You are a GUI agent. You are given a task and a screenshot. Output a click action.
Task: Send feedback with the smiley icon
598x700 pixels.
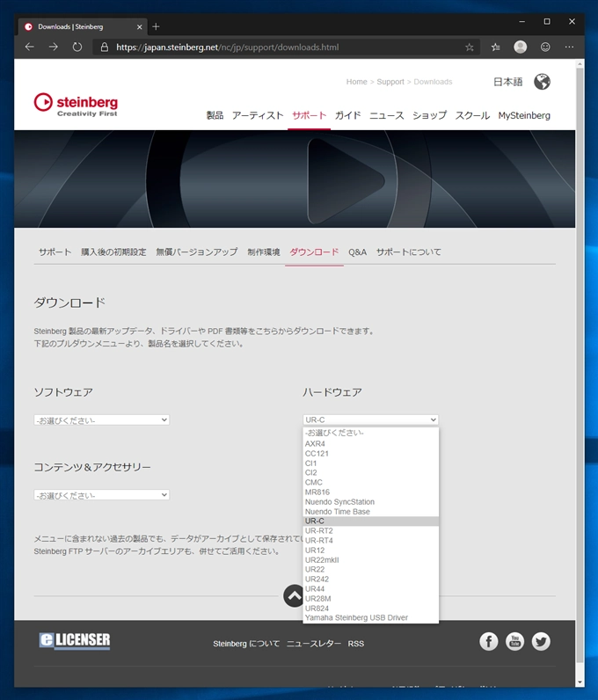coord(545,47)
